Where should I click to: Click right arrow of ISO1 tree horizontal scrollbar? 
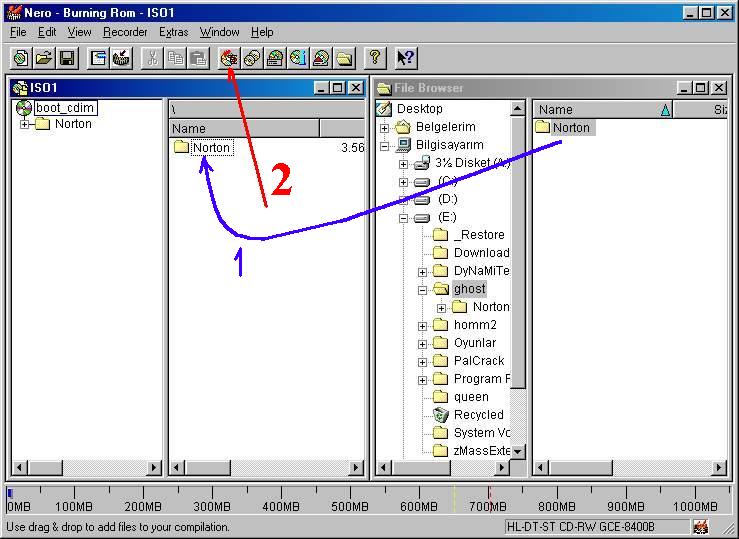click(154, 468)
